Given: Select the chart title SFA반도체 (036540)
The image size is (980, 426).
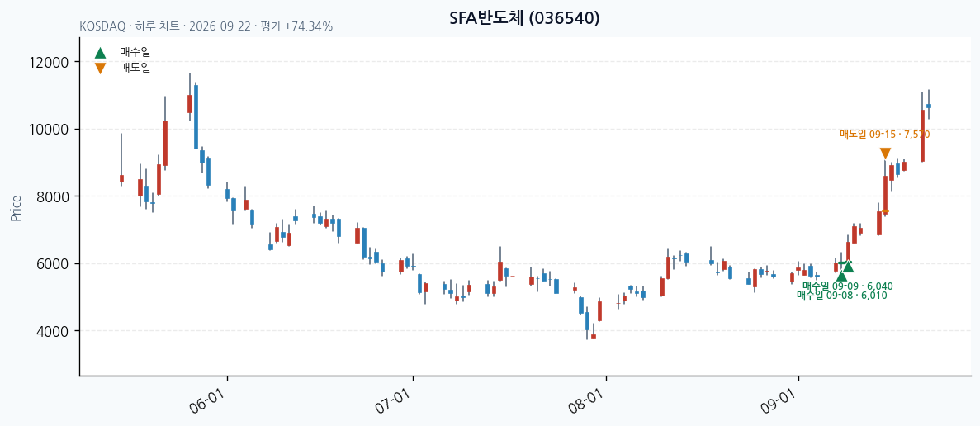Looking at the screenshot, I should tap(524, 18).
